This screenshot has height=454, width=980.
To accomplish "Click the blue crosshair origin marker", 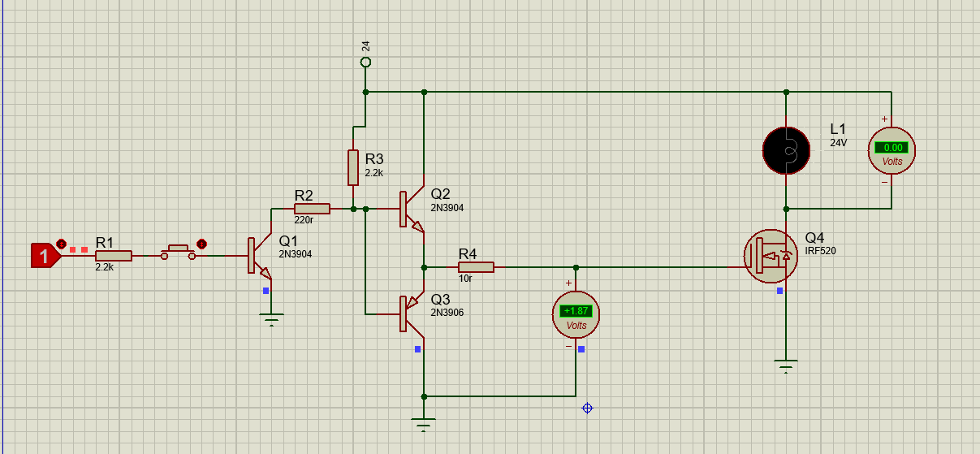I will (x=587, y=408).
